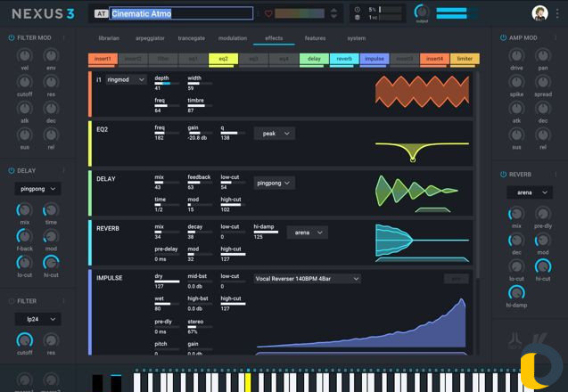The width and height of the screenshot is (568, 392).
Task: Click the REVERB panel pre-dly knob
Action: pos(543,214)
